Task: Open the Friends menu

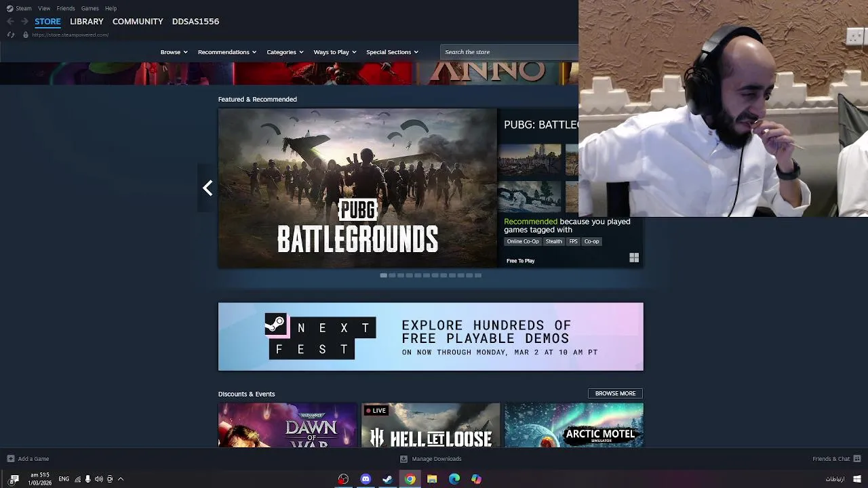Action: point(66,8)
